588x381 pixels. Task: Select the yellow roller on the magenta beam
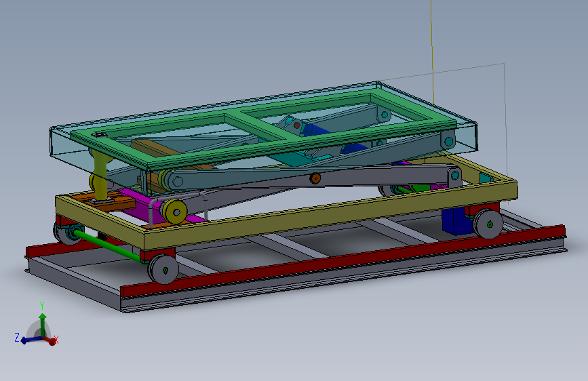click(x=174, y=212)
